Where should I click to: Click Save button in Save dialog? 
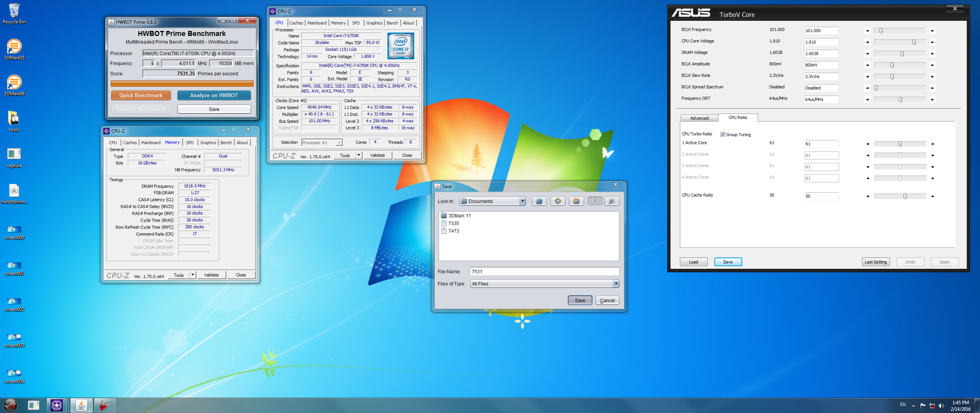(x=580, y=300)
